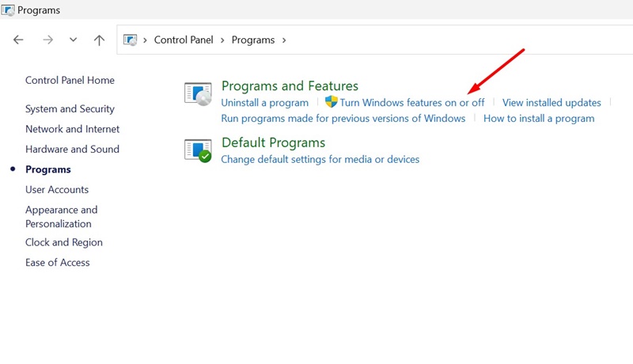Click Change default settings for media or devices
This screenshot has width=633, height=364.
pos(320,159)
